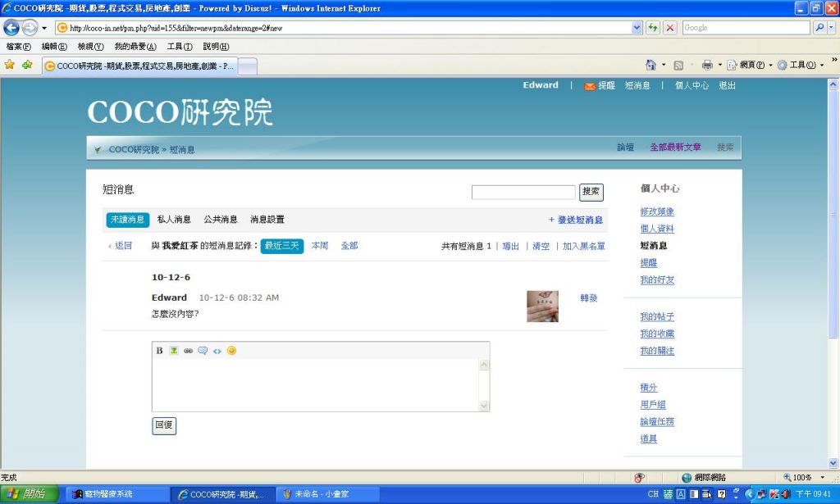
Task: Click the 回復 reply button
Action: coord(164,425)
